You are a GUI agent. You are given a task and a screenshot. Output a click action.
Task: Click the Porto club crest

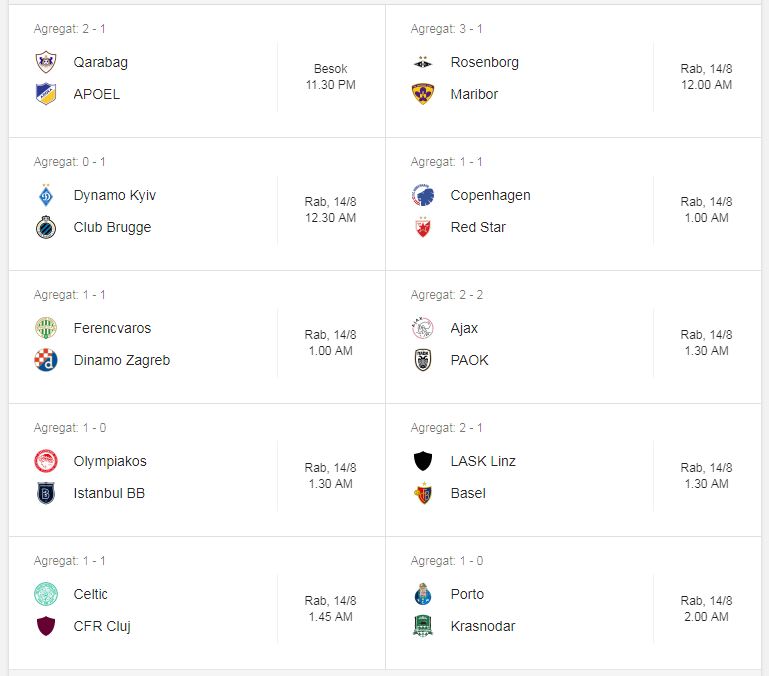pos(423,594)
